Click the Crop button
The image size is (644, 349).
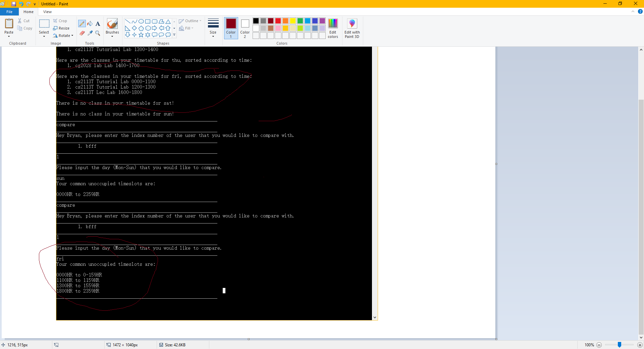(x=60, y=21)
